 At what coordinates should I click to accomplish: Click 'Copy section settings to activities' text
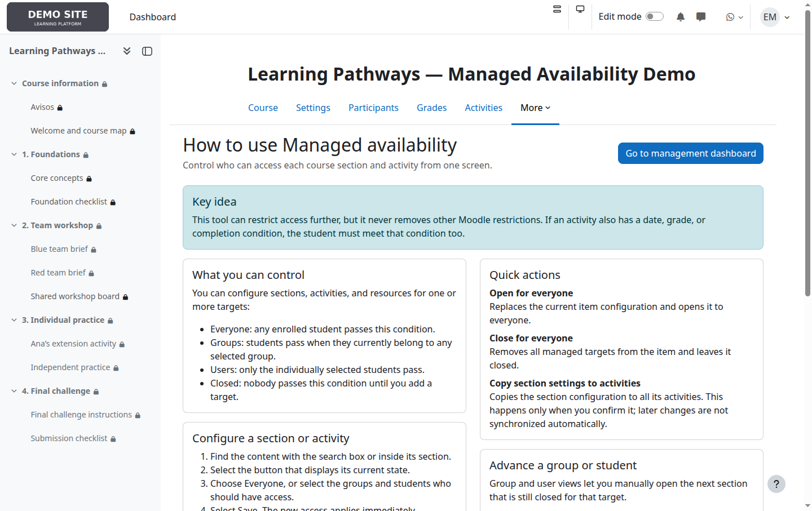pyautogui.click(x=565, y=383)
